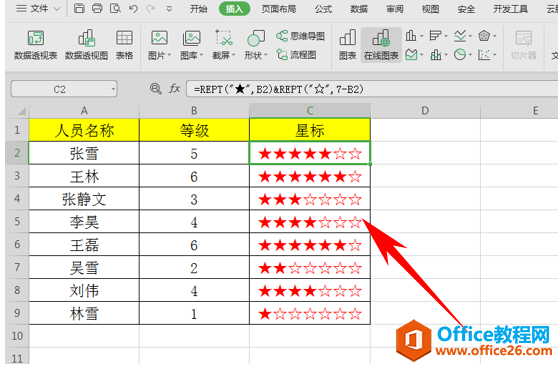Screen dimensions: 559x368
Task: Insert a scatter chart from the small chart icons
Action: point(484,55)
